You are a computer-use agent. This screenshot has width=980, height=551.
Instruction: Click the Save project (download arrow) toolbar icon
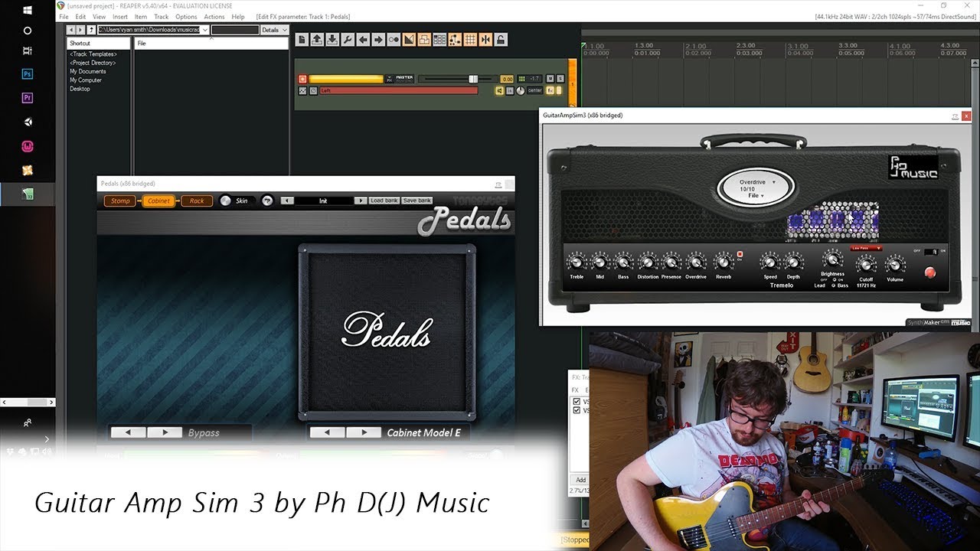pyautogui.click(x=332, y=40)
